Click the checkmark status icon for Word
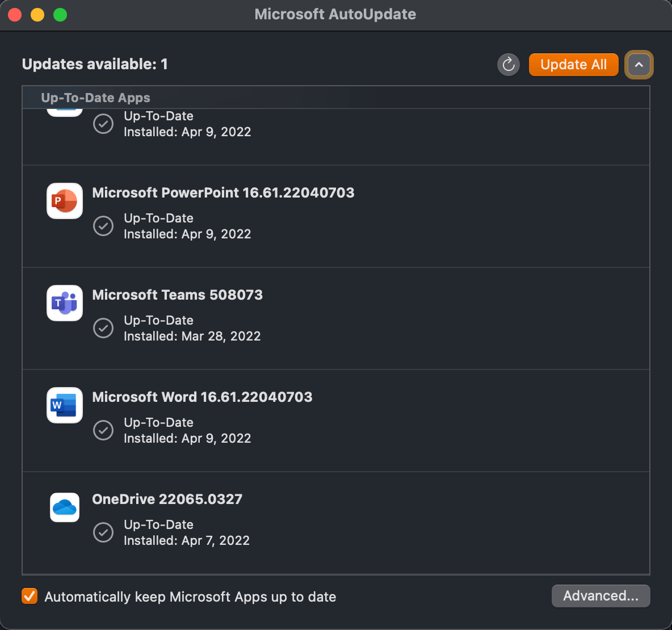 pos(103,430)
